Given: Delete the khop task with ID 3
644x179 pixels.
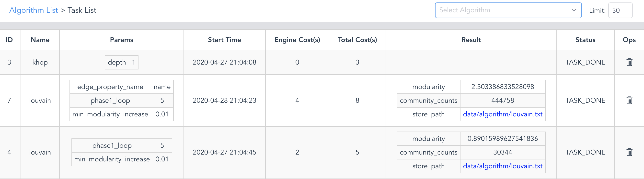Looking at the screenshot, I should click(x=629, y=62).
